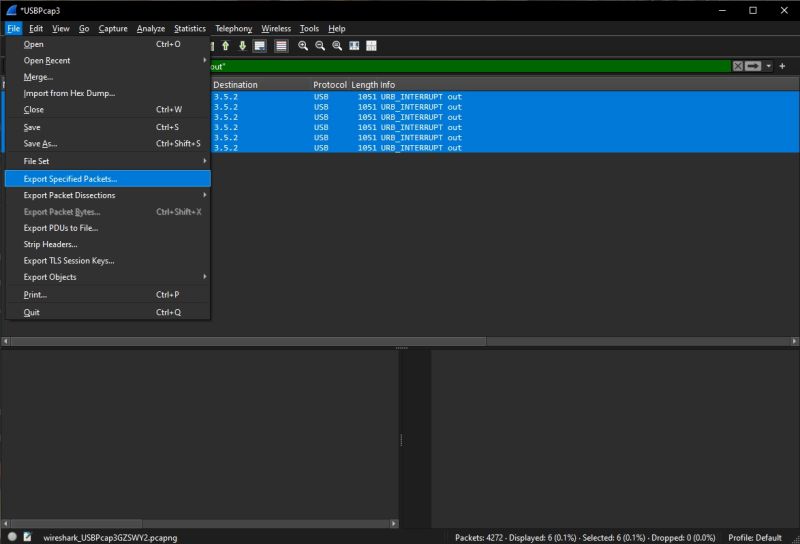Click the last toolbar icon after the magnifiers
The width and height of the screenshot is (800, 544).
(371, 46)
